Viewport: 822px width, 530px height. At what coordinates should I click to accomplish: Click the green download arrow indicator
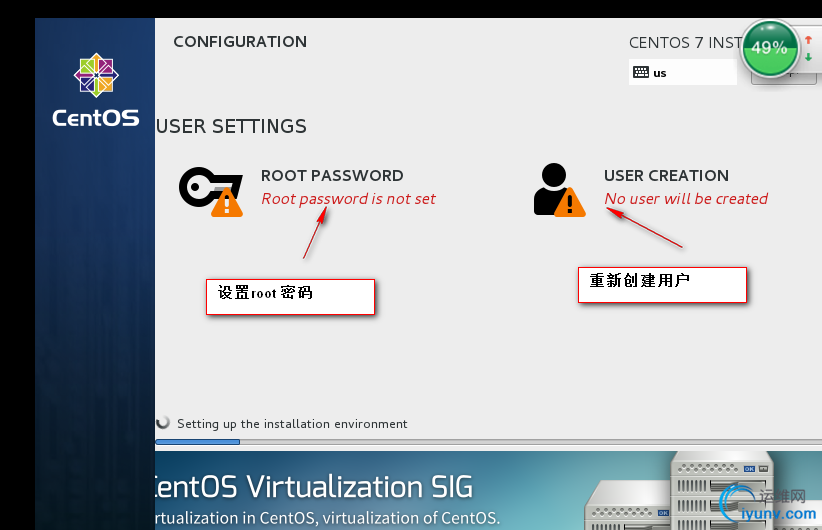(x=808, y=57)
